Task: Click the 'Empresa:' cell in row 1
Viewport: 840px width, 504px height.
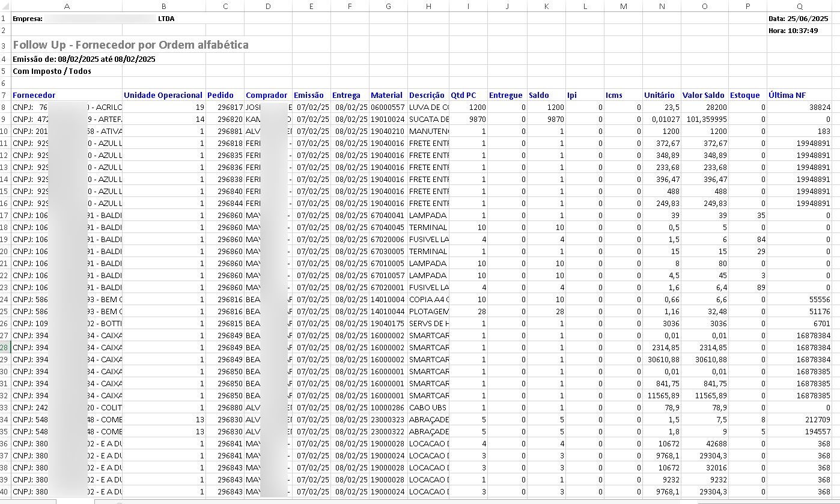Action: (x=67, y=19)
